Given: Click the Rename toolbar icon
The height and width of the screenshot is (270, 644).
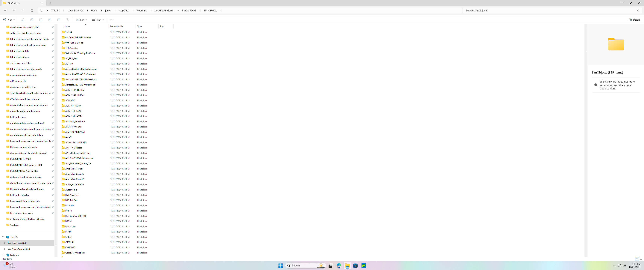Looking at the screenshot, I should point(50,20).
